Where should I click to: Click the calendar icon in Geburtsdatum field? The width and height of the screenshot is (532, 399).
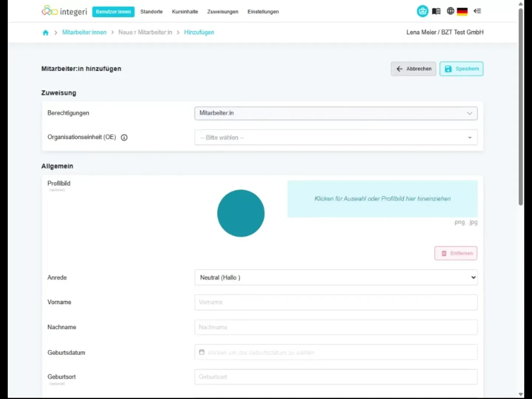click(202, 352)
